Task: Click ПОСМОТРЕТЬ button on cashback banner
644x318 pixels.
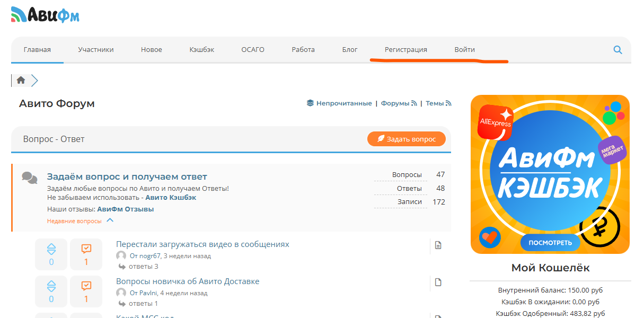Action: (550, 243)
